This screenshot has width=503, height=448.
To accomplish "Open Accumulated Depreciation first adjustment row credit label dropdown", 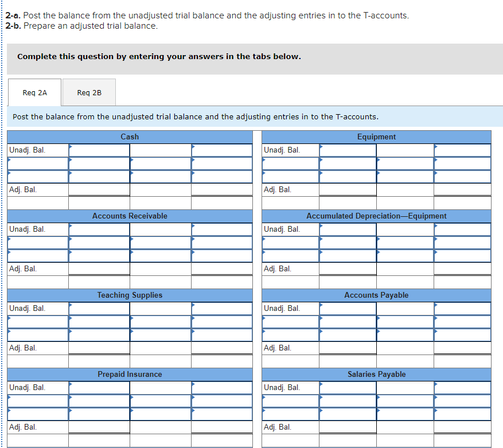I will (405, 243).
